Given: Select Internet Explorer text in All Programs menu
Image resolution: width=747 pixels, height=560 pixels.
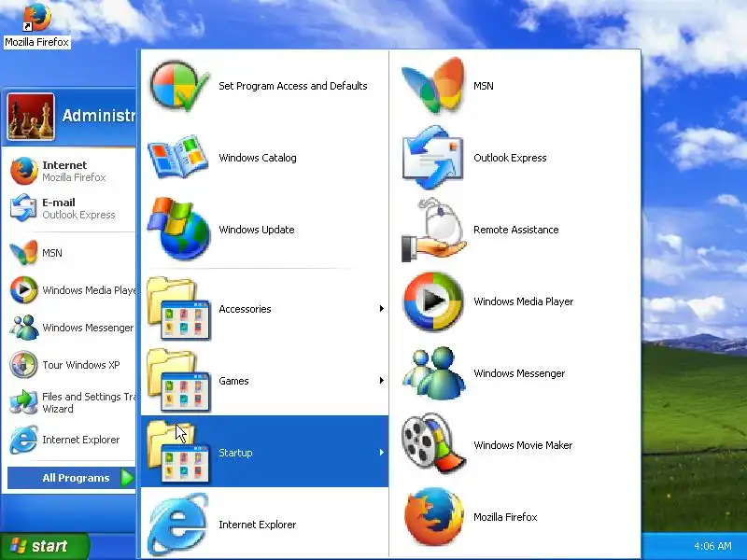Looking at the screenshot, I should point(258,525).
